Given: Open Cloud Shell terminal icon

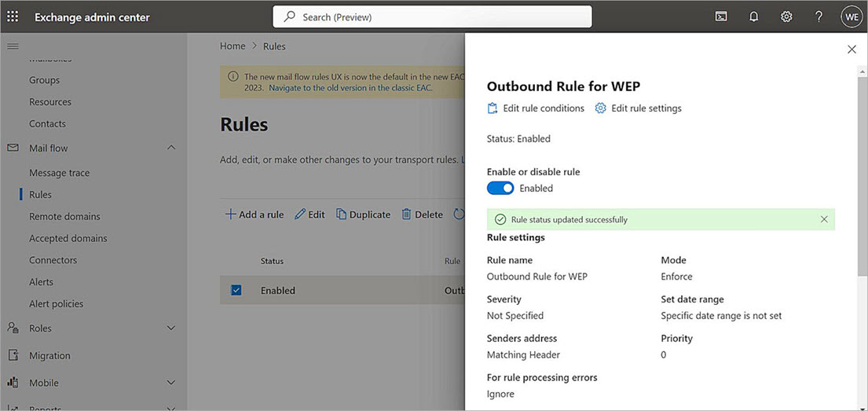Looking at the screenshot, I should click(720, 17).
